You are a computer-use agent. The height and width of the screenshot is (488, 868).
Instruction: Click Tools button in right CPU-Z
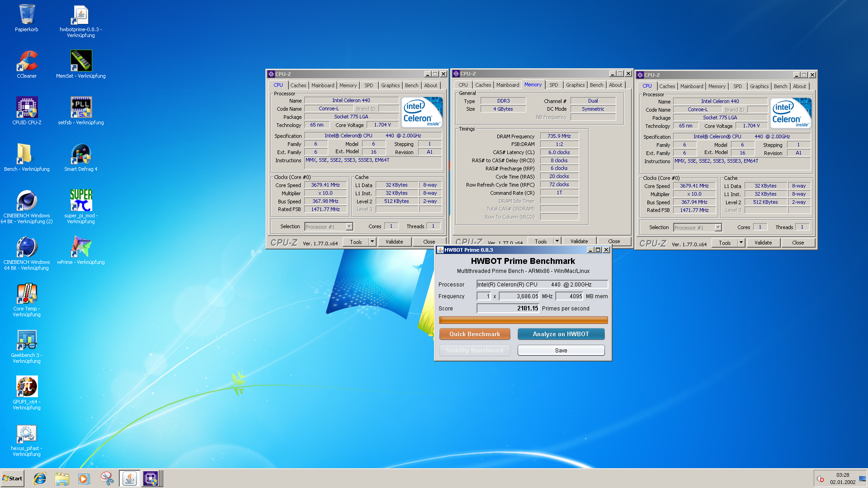[x=725, y=243]
